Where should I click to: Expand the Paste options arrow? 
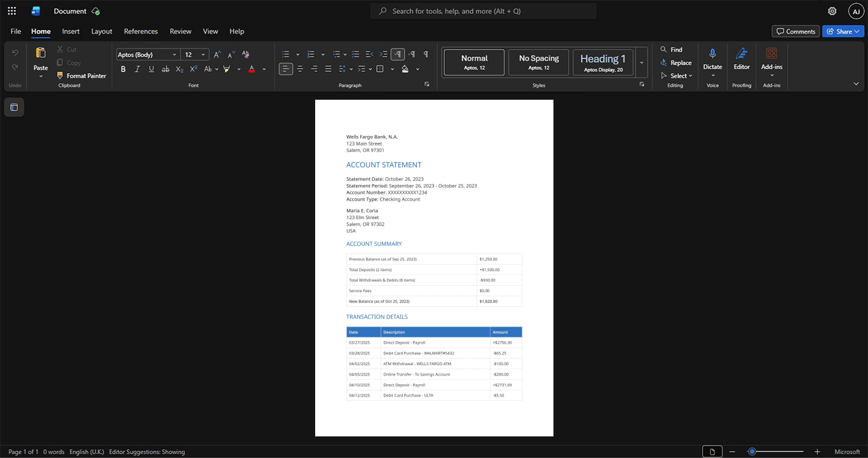[41, 76]
